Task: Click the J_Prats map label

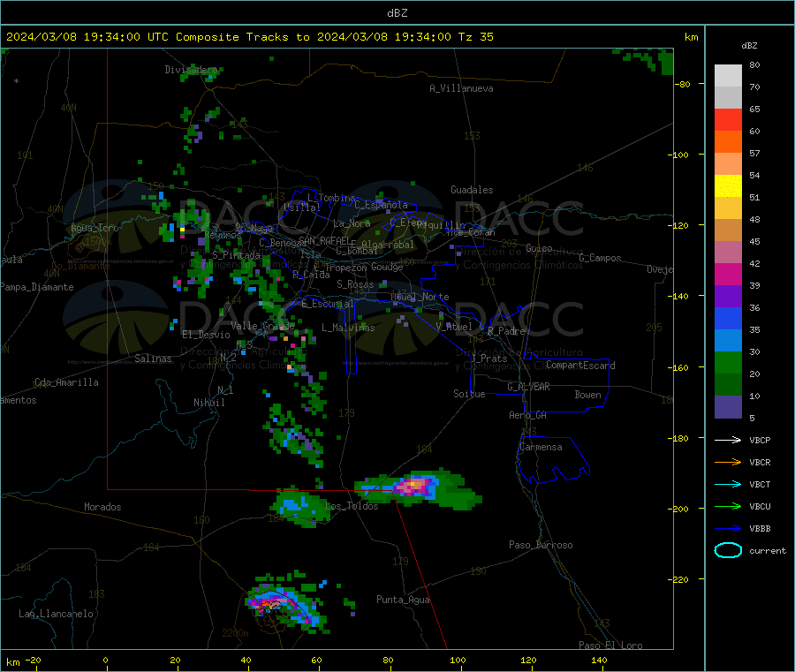Action: [x=488, y=359]
